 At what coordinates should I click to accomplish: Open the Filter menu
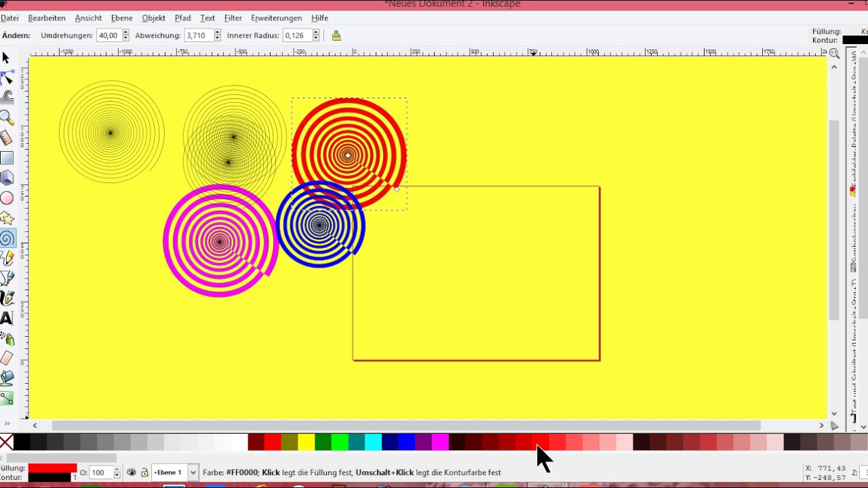[x=233, y=18]
